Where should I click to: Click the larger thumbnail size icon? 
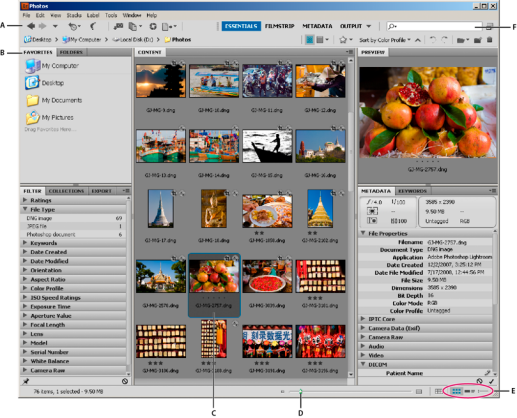coord(419,392)
